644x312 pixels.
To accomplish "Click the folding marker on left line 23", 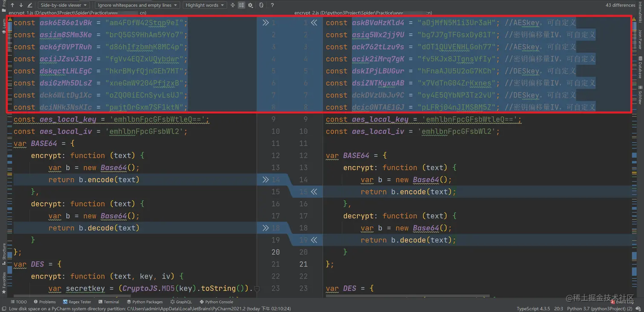I will tap(256, 289).
